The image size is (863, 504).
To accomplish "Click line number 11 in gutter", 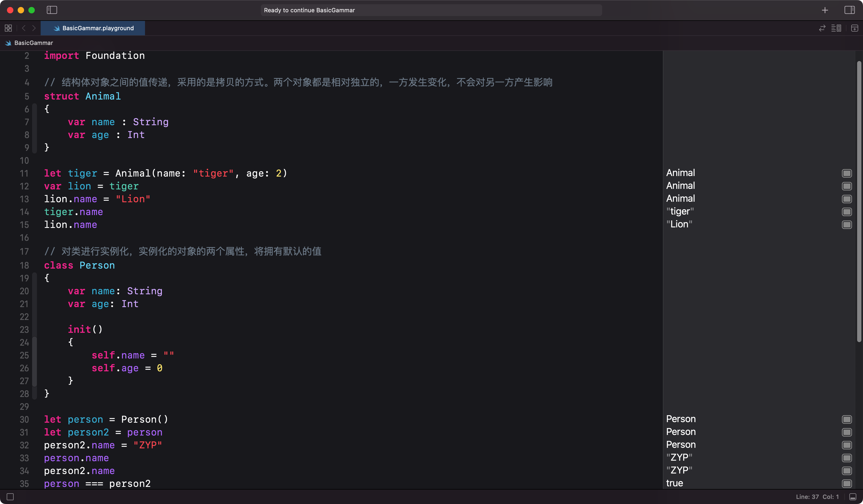I will point(24,174).
